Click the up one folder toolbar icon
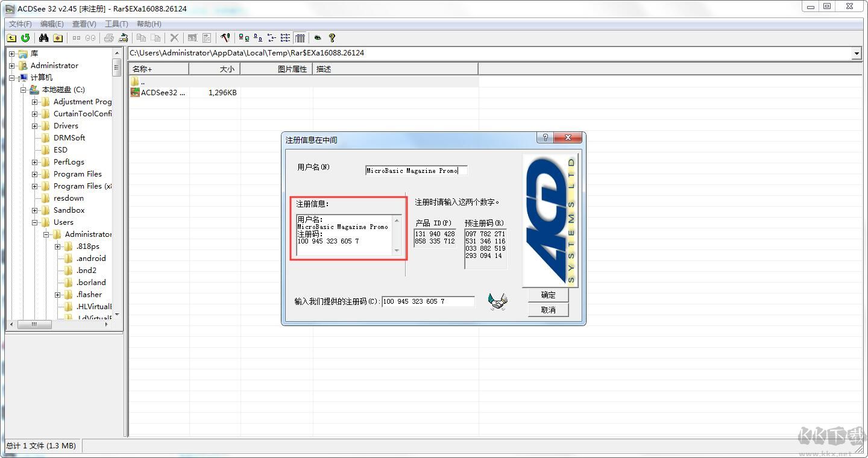Screen dimensions: 868x458 click(x=11, y=38)
